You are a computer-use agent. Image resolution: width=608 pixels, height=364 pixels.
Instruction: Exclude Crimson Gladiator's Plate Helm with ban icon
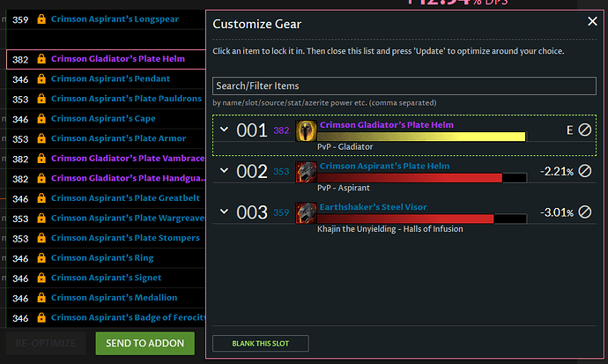pos(585,130)
